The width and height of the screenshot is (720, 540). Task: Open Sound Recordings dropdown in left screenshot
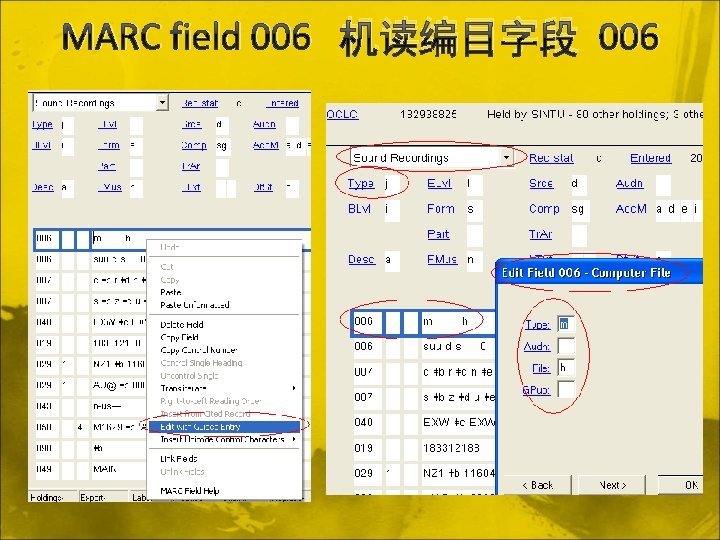click(x=162, y=102)
